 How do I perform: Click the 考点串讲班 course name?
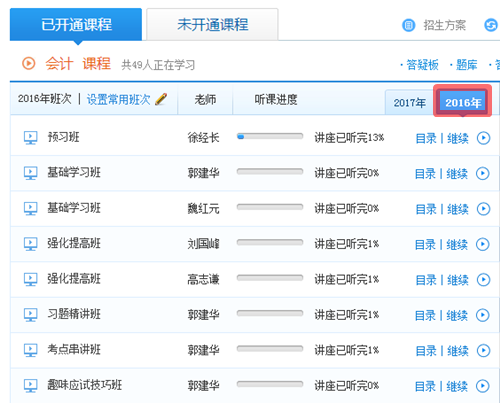click(74, 349)
